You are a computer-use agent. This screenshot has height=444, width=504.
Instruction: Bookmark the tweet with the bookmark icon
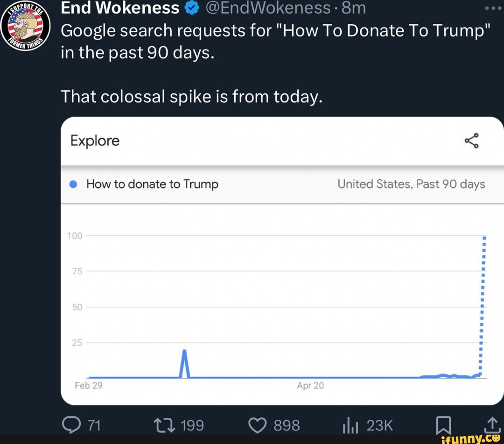(x=444, y=425)
